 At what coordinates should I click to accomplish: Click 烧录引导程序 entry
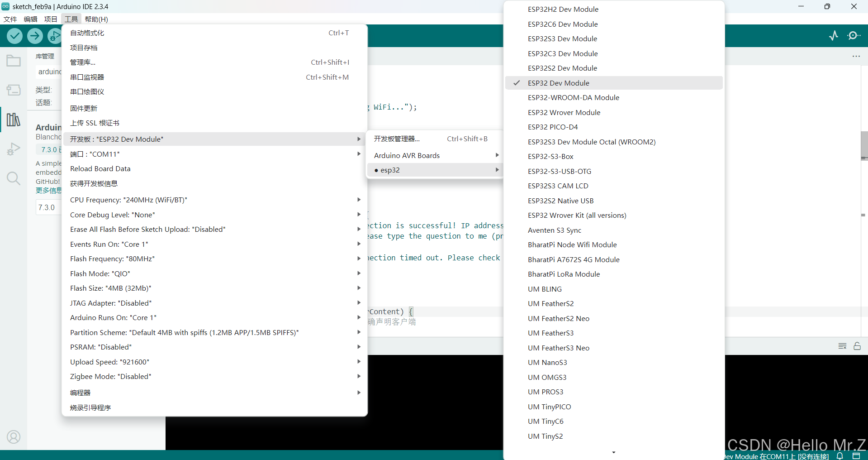click(214, 407)
